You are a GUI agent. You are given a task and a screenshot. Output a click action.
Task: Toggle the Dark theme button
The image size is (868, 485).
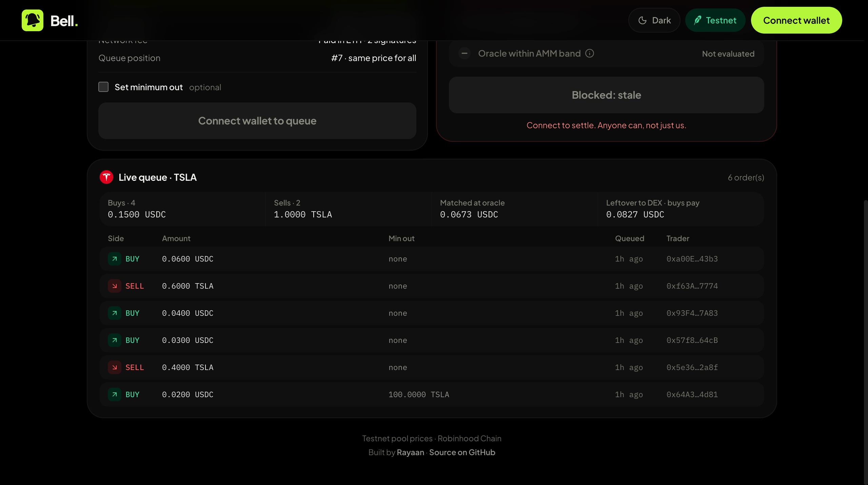(x=654, y=20)
